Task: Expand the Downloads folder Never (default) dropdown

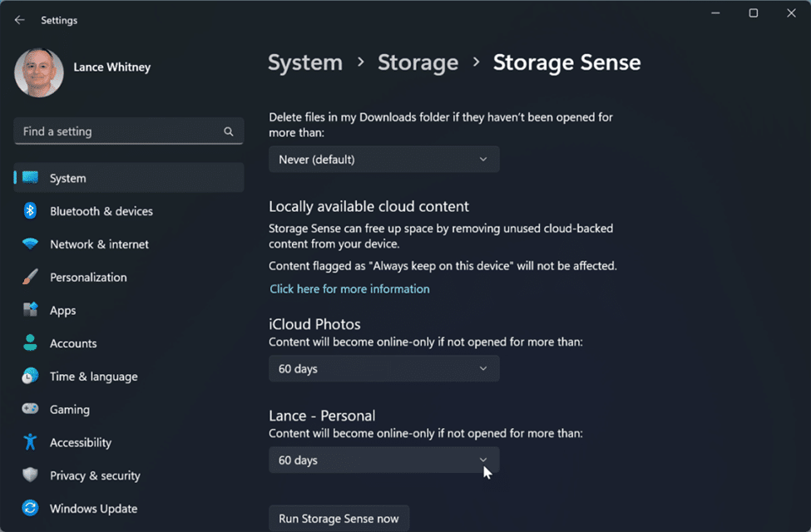Action: click(x=383, y=160)
